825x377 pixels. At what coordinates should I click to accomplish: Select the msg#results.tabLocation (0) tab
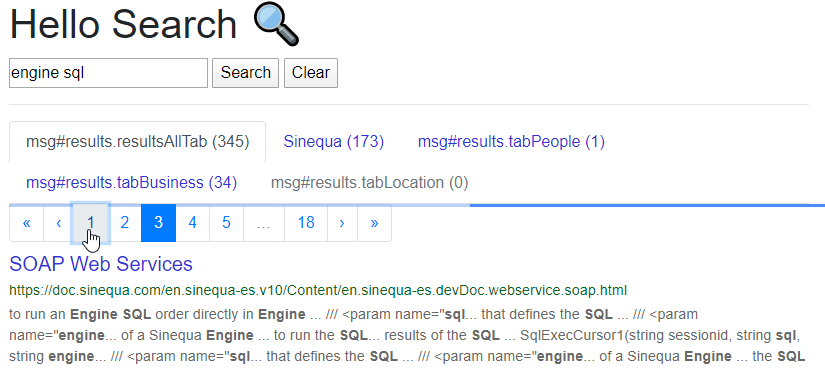369,182
